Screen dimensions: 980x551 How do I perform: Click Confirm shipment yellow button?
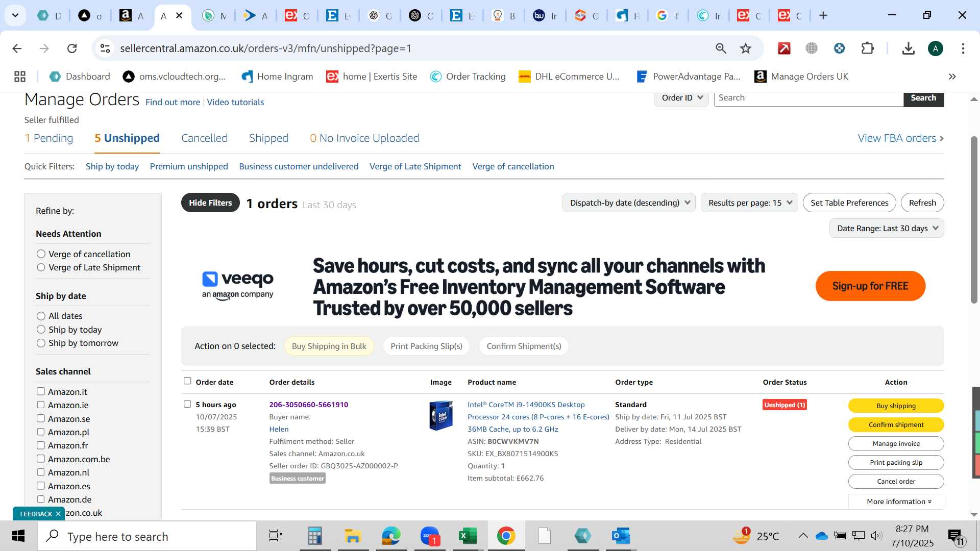(896, 424)
